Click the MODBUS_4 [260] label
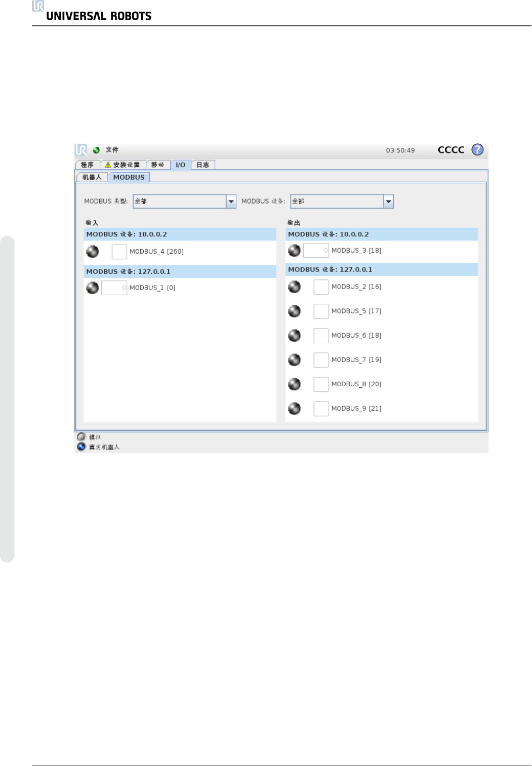Viewport: 532px width, 766px height. (x=157, y=252)
